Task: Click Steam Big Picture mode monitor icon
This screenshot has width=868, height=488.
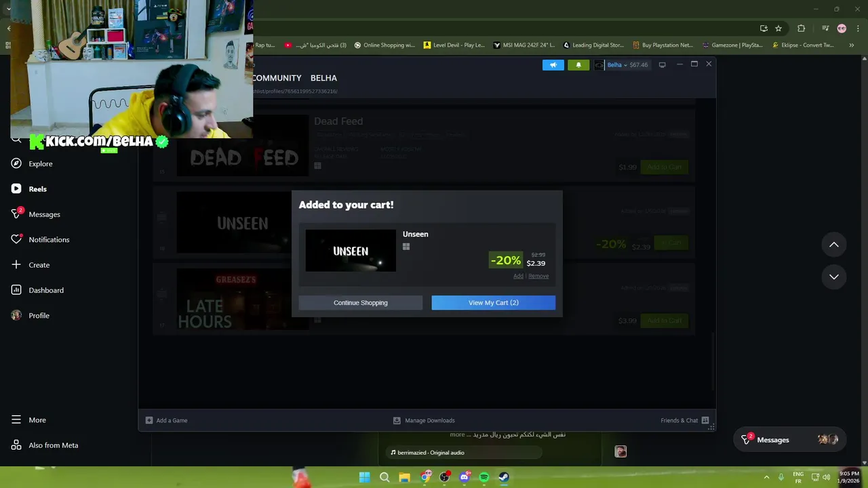Action: pos(662,65)
